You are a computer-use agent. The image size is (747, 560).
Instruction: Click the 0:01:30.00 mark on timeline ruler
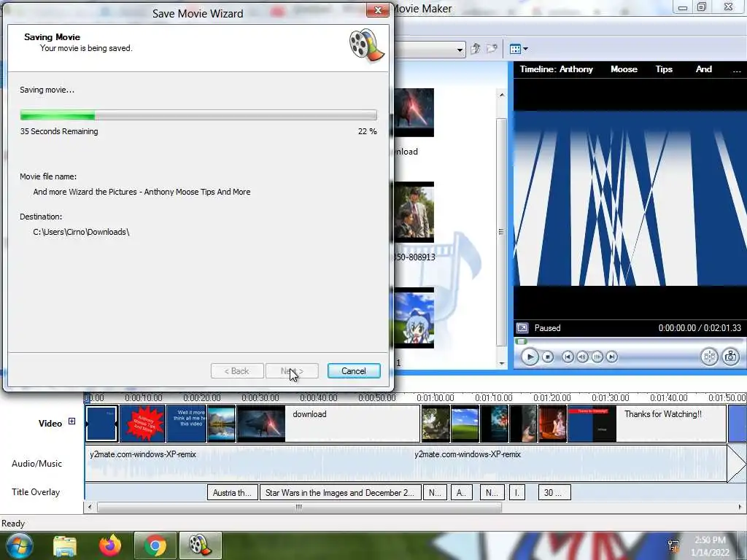(x=611, y=397)
